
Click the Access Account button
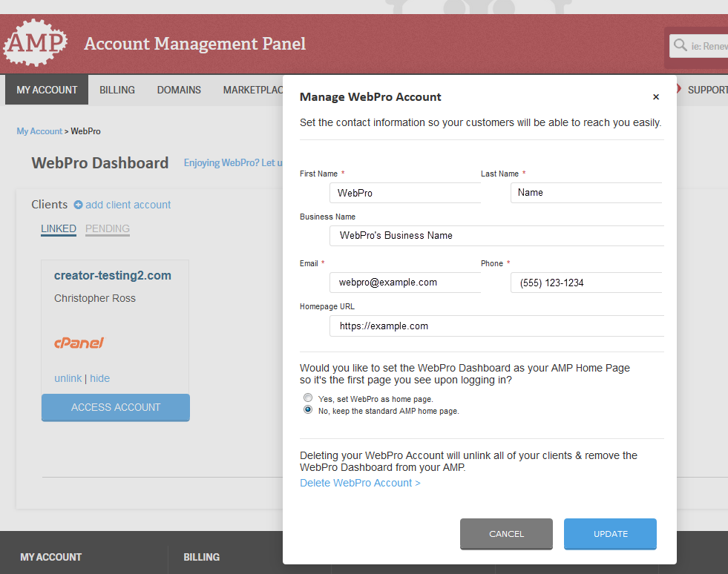116,407
